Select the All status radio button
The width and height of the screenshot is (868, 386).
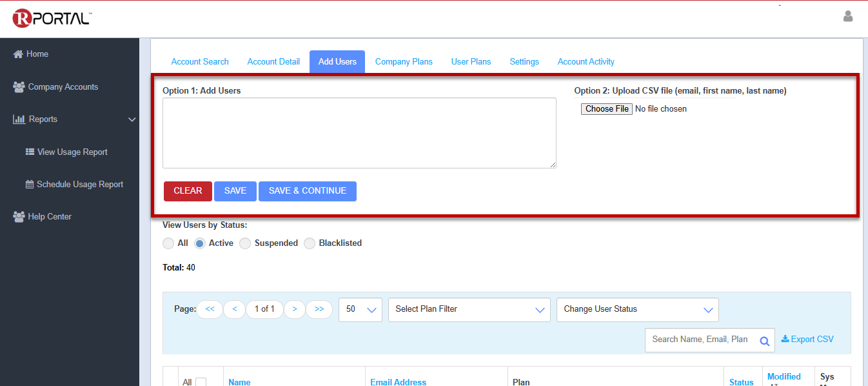(x=168, y=243)
